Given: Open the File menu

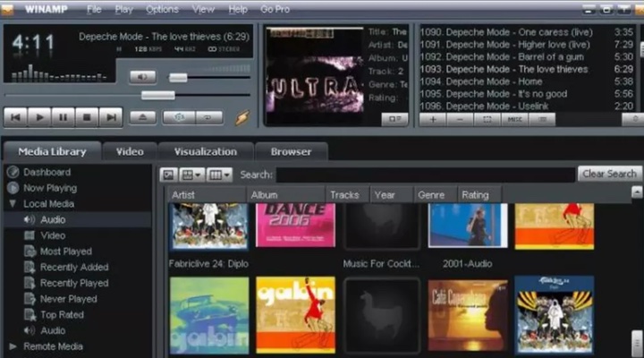Looking at the screenshot, I should tap(94, 9).
